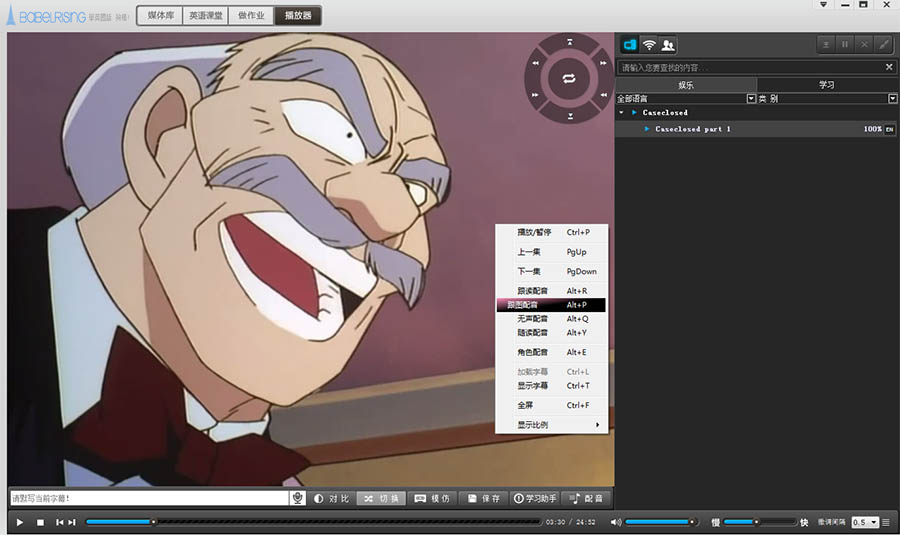Adjust the volume slider
900x535 pixels.
tap(661, 522)
